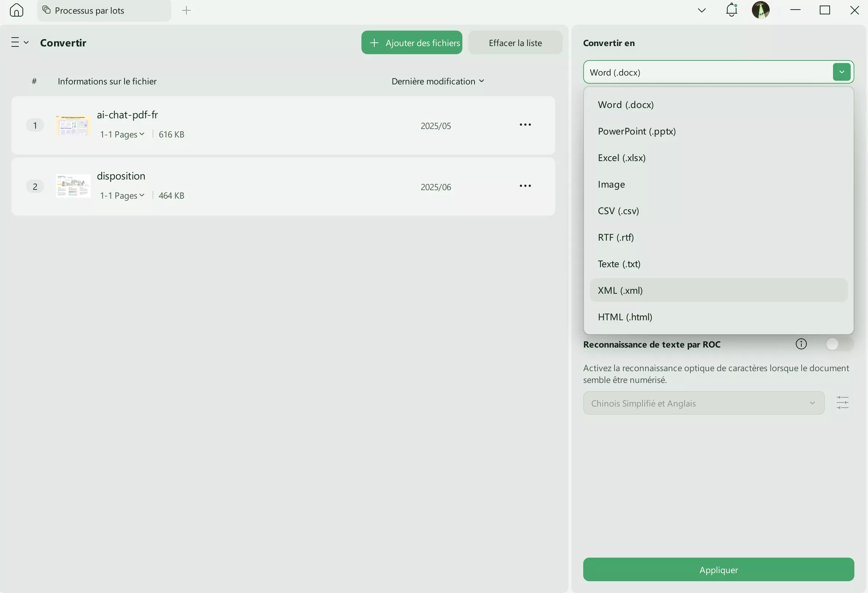Viewport: 868px width, 593px height.
Task: Add a new tab with plus icon
Action: [x=186, y=10]
